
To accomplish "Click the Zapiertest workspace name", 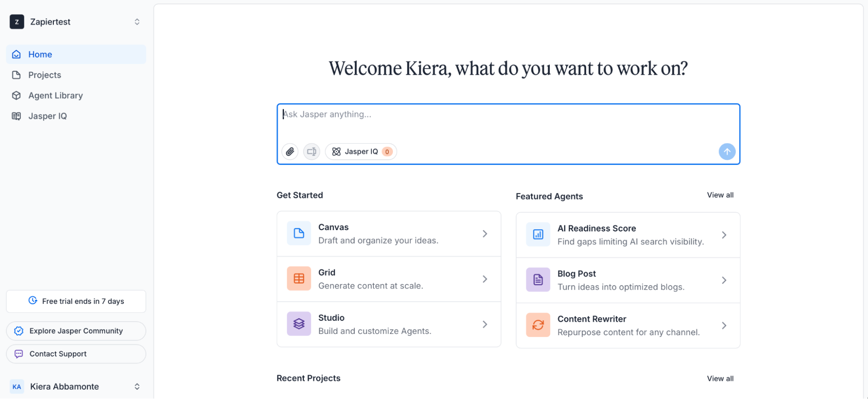I will pos(50,22).
